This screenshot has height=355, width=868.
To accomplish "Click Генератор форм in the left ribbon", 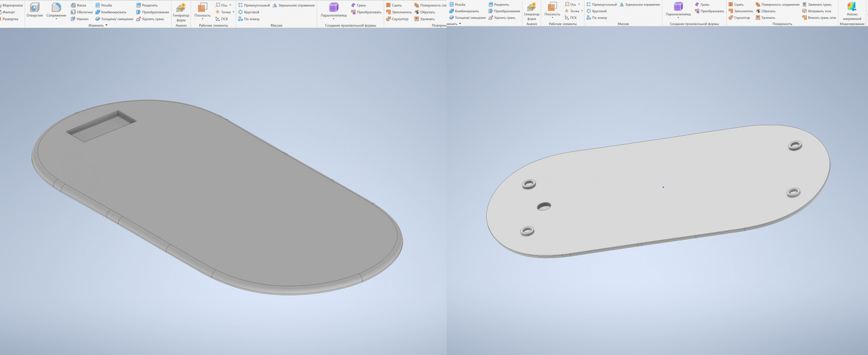I will 181,12.
